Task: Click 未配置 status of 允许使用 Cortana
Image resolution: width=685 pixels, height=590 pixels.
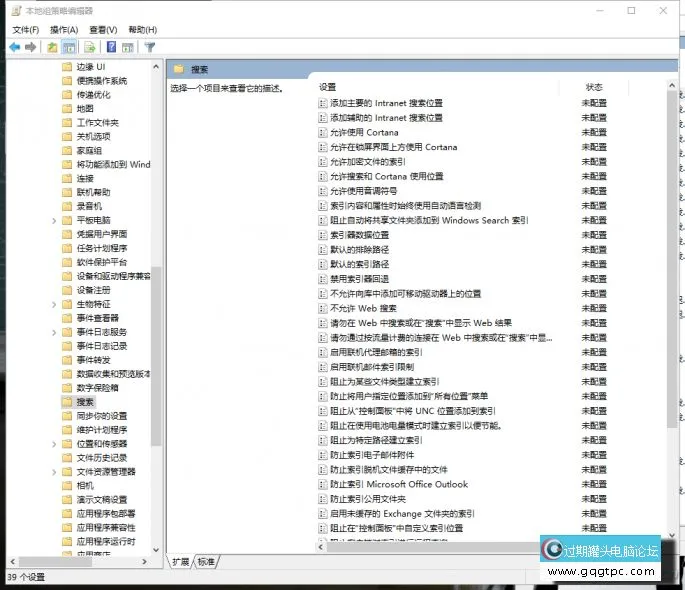Action: [x=594, y=133]
